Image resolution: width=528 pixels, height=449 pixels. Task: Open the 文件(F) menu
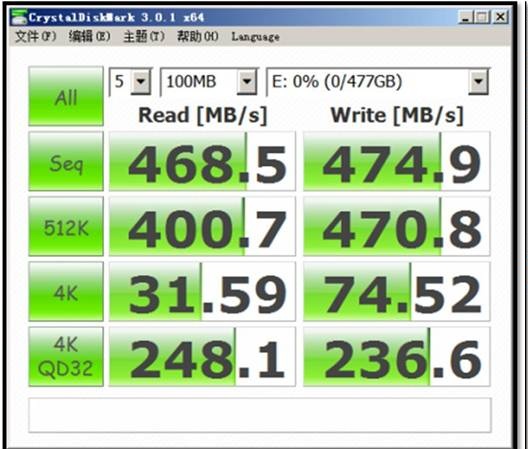tap(36, 36)
